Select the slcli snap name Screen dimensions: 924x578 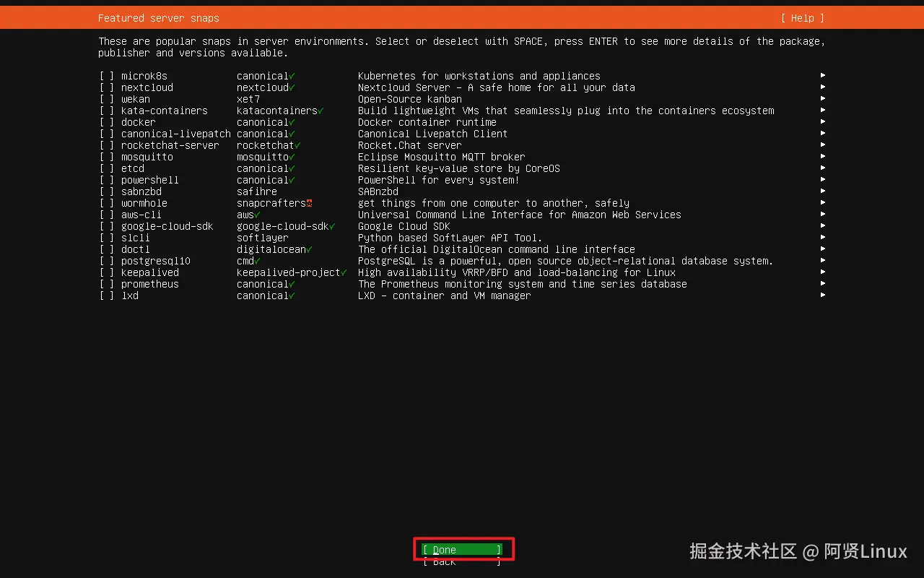pos(136,238)
